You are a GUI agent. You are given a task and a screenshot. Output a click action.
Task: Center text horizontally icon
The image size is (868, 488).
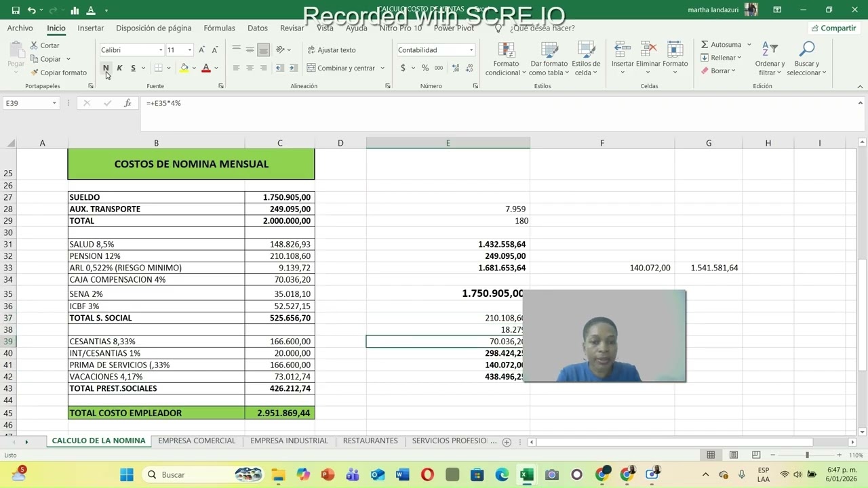(250, 68)
